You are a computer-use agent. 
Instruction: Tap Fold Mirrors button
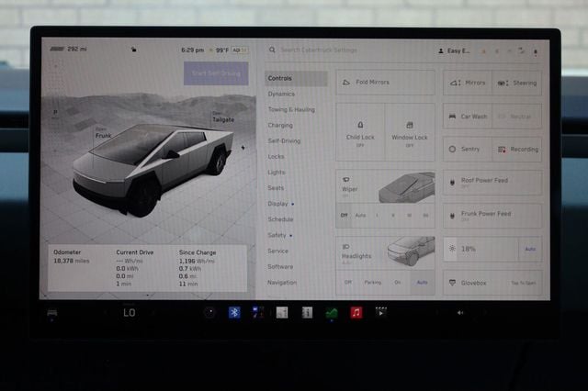(386, 82)
